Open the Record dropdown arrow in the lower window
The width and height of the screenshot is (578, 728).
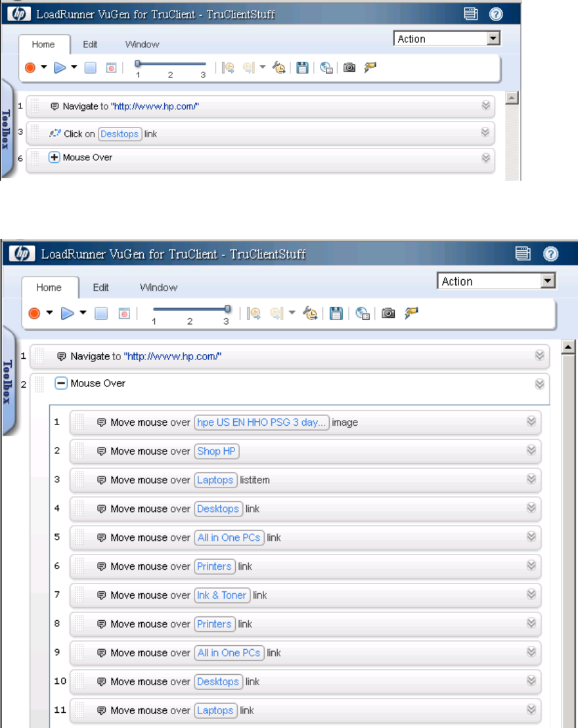tap(49, 313)
